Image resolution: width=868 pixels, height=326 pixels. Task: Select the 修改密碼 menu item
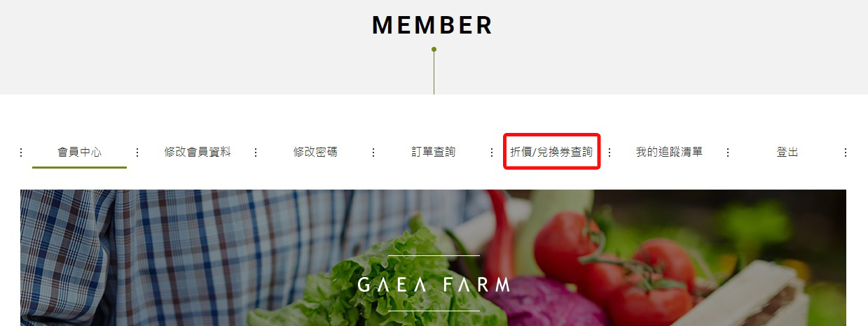(315, 152)
